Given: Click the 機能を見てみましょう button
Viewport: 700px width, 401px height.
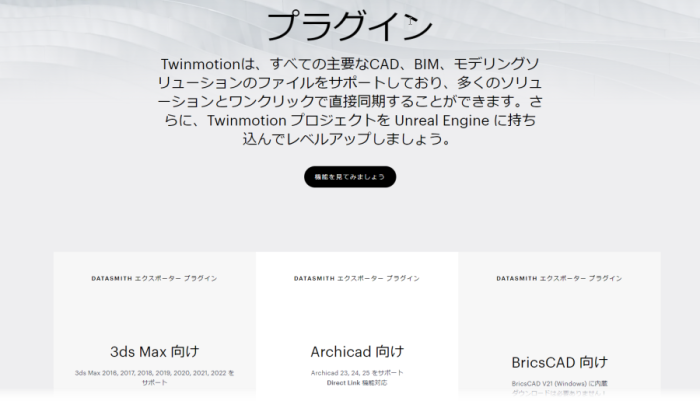Looking at the screenshot, I should coord(350,177).
